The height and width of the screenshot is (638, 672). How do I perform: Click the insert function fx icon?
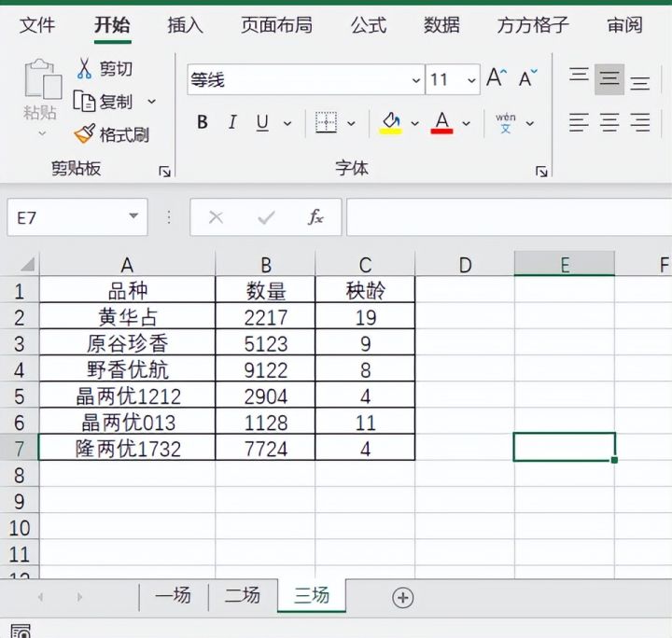pyautogui.click(x=315, y=217)
